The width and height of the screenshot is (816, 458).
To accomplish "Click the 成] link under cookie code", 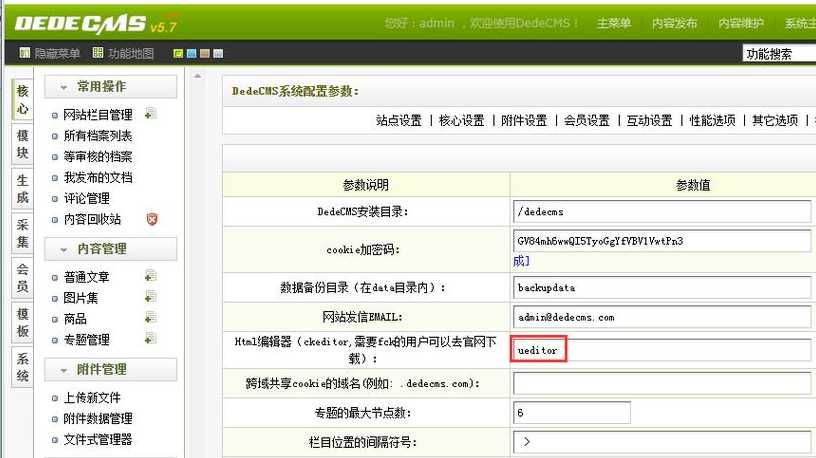I will pos(521,261).
